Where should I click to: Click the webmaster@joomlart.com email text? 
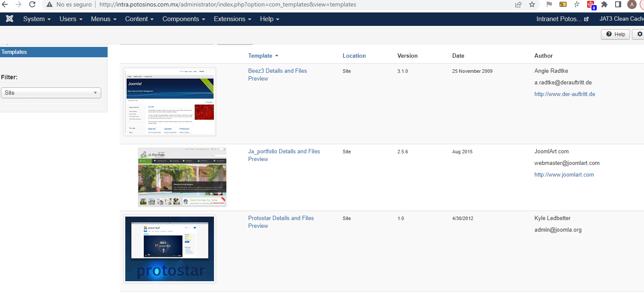[567, 163]
